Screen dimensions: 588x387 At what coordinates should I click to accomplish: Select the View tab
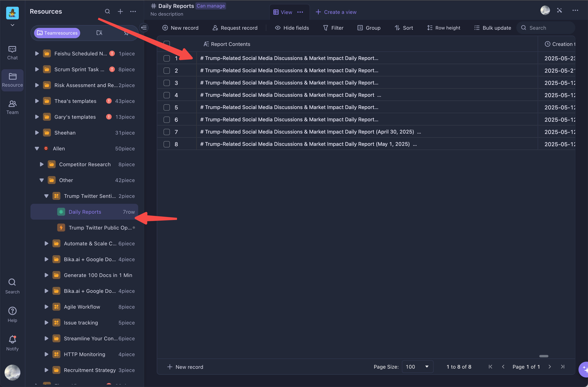pyautogui.click(x=283, y=12)
